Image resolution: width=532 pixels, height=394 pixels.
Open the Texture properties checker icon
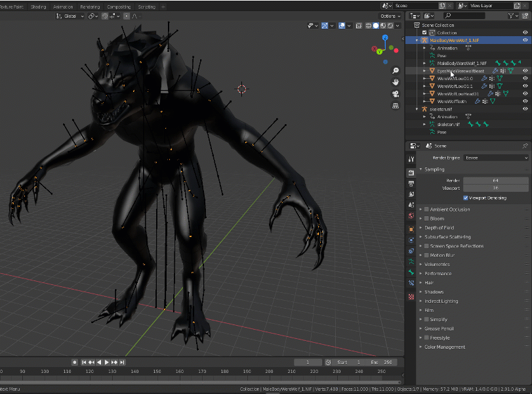coord(411,296)
